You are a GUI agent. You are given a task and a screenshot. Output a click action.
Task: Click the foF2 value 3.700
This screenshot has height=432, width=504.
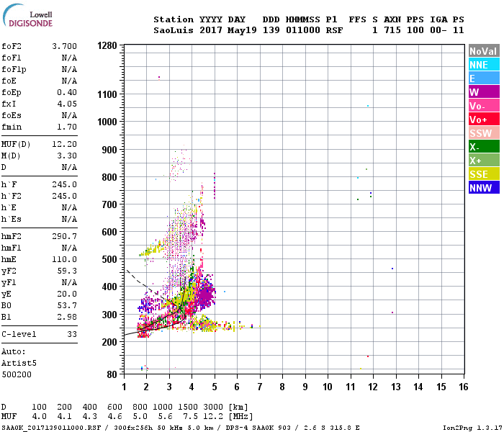pos(64,46)
